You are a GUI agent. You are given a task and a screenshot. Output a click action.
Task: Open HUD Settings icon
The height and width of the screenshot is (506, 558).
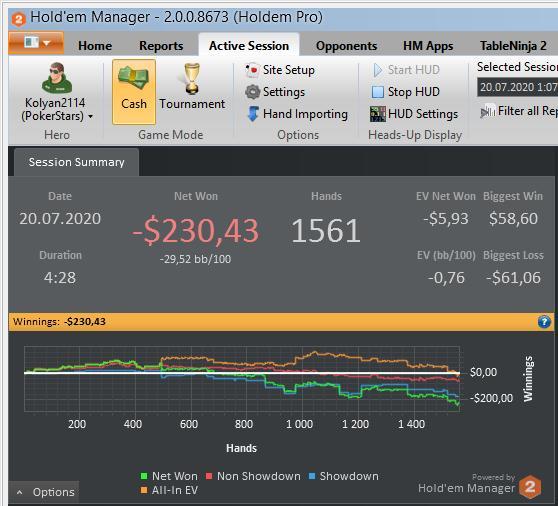378,114
